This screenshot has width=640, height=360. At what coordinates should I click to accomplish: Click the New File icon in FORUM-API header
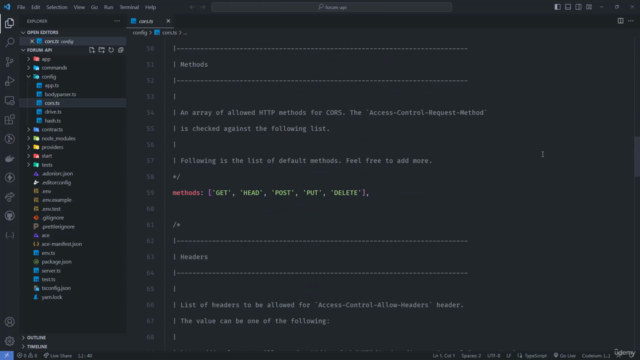[x=92, y=50]
